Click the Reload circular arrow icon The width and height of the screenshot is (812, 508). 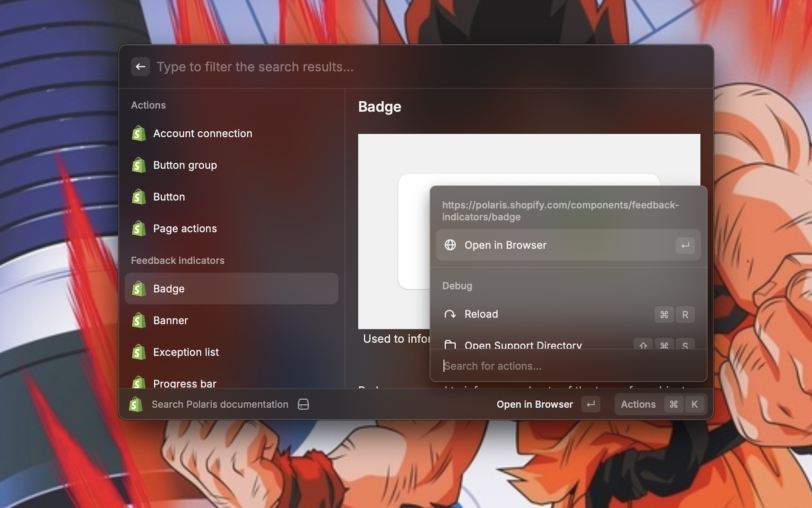450,314
